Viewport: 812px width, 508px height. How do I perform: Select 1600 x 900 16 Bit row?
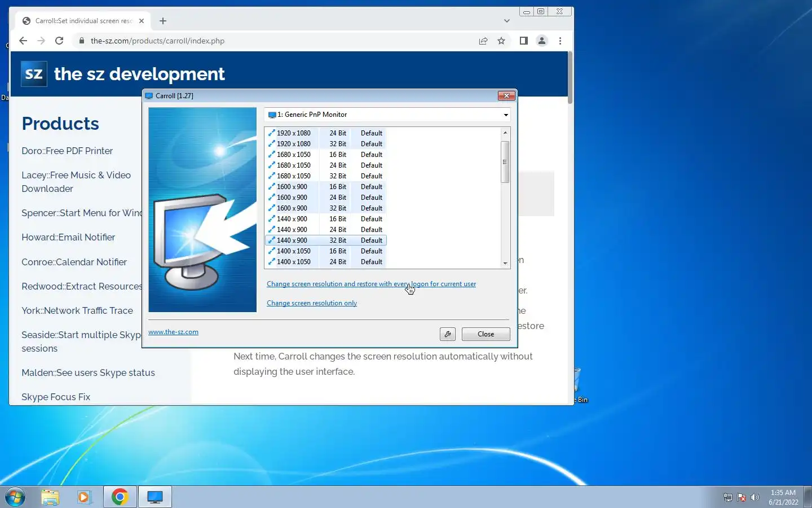326,187
